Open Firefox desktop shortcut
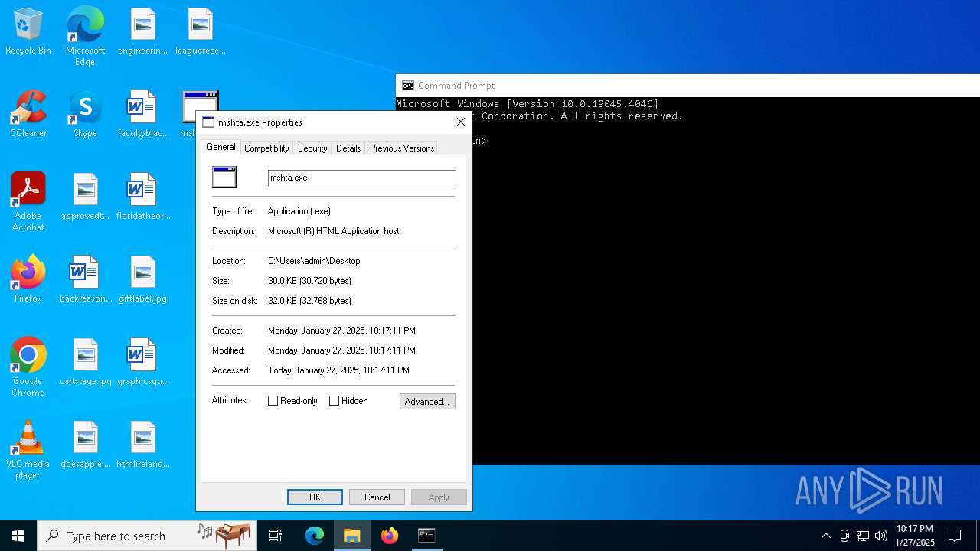Viewport: 980px width, 551px height. 28,279
